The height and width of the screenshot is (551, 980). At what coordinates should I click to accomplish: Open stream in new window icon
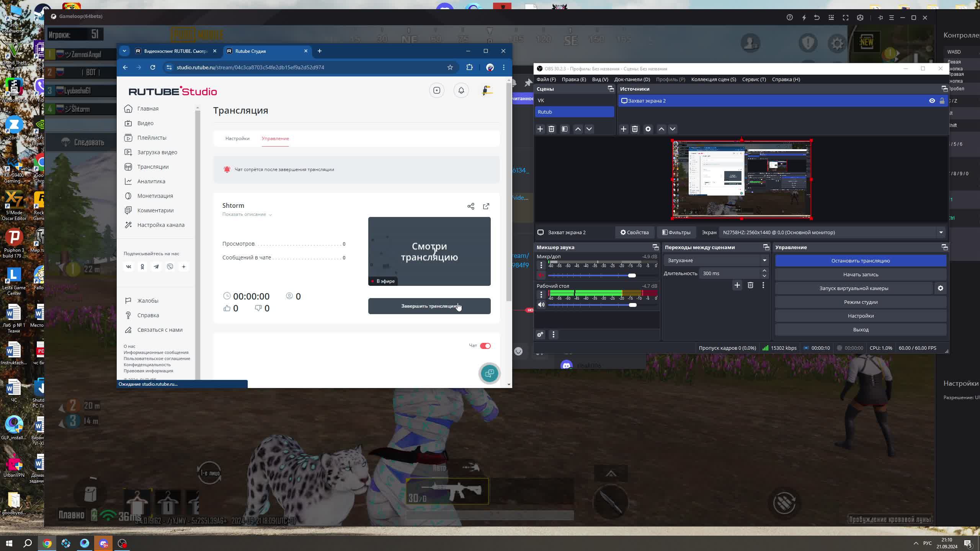[x=486, y=206]
